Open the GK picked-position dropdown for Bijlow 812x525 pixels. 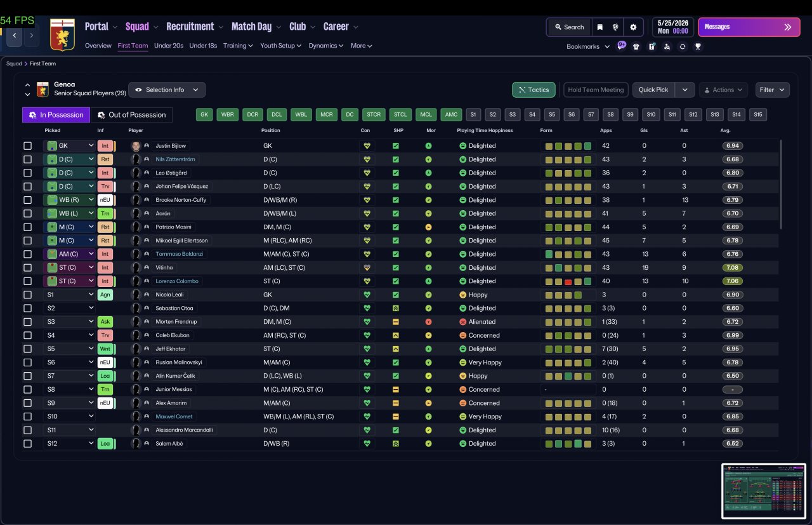point(69,146)
